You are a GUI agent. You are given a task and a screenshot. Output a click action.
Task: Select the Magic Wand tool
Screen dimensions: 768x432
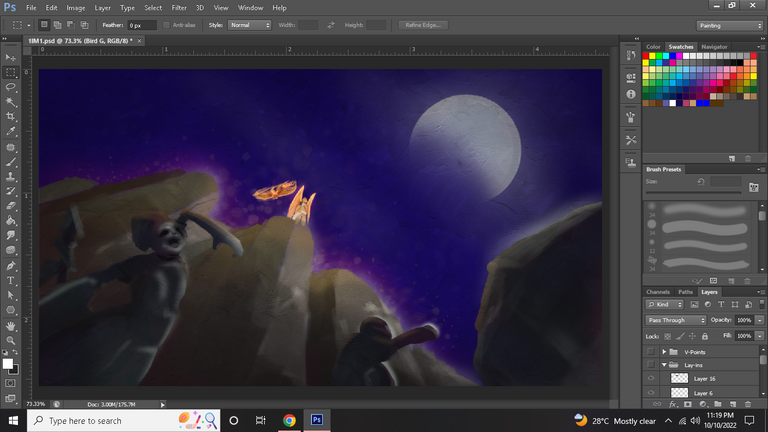[10, 102]
